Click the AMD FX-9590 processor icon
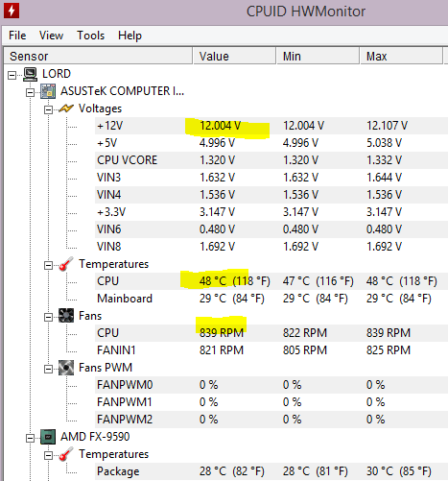 point(48,437)
